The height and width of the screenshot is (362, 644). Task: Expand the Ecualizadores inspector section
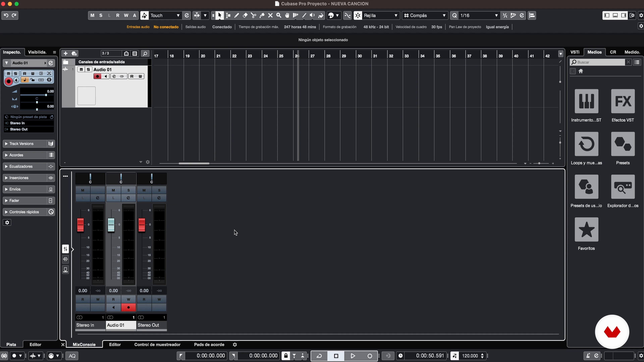[25, 167]
